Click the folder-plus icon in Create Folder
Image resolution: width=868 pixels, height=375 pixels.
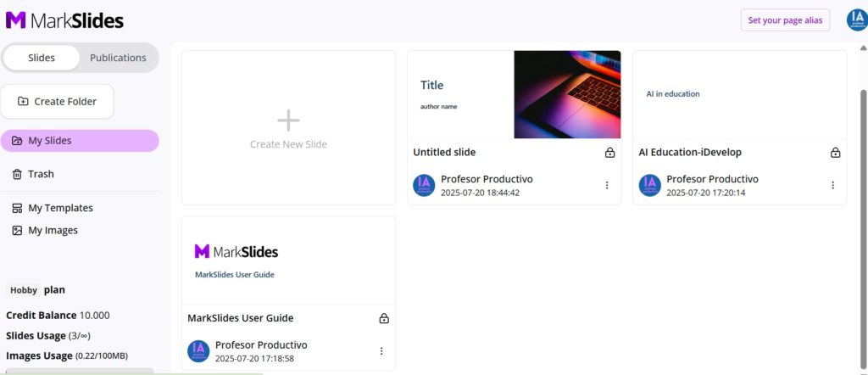click(x=23, y=101)
